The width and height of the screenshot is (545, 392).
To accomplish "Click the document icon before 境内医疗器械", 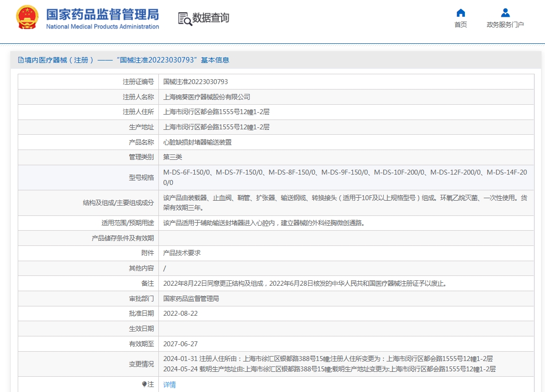I will coord(21,60).
